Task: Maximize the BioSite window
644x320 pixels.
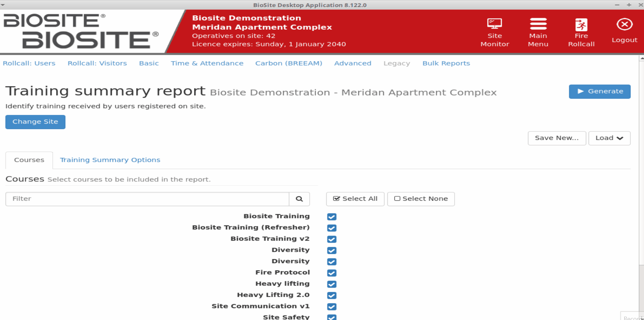Action: pyautogui.click(x=629, y=5)
